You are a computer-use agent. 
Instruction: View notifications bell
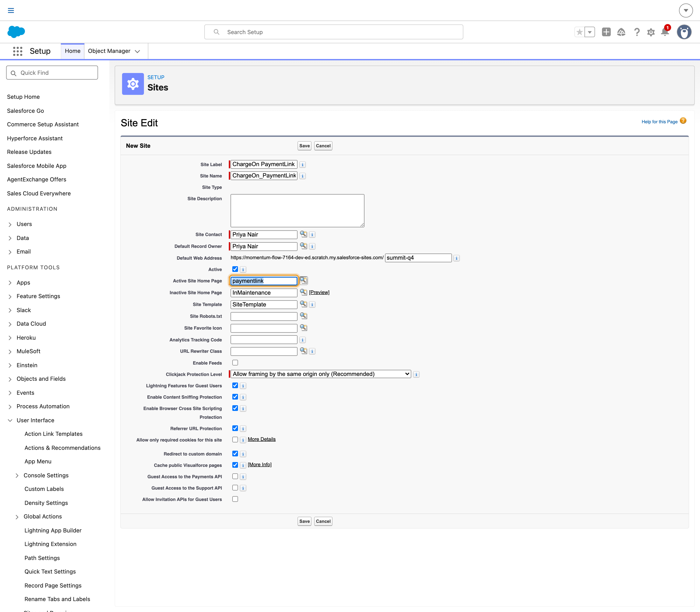pyautogui.click(x=665, y=32)
